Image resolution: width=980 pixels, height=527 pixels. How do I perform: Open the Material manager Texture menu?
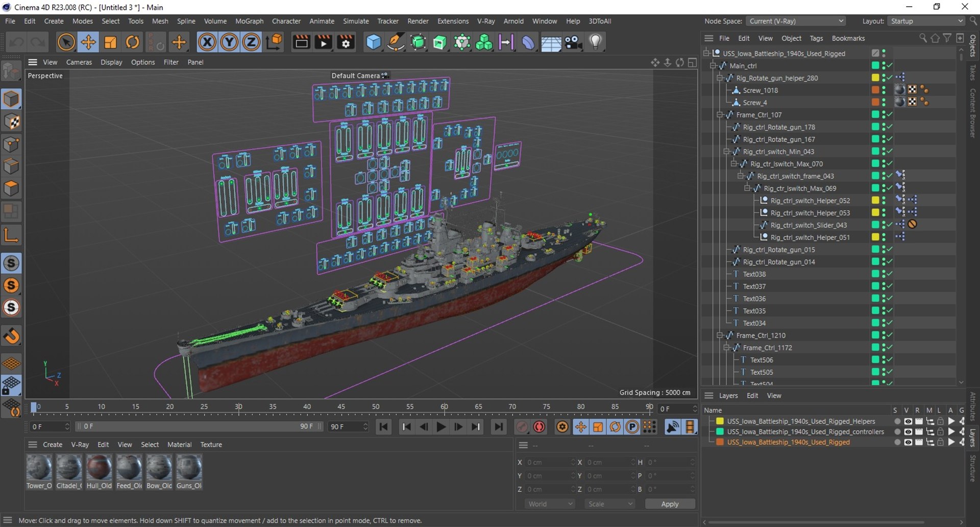211,445
